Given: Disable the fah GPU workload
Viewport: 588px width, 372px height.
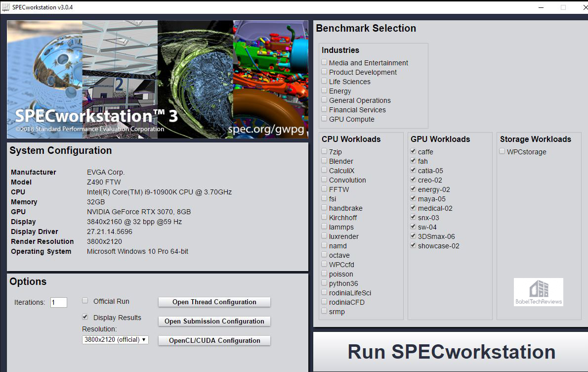Looking at the screenshot, I should tap(413, 161).
